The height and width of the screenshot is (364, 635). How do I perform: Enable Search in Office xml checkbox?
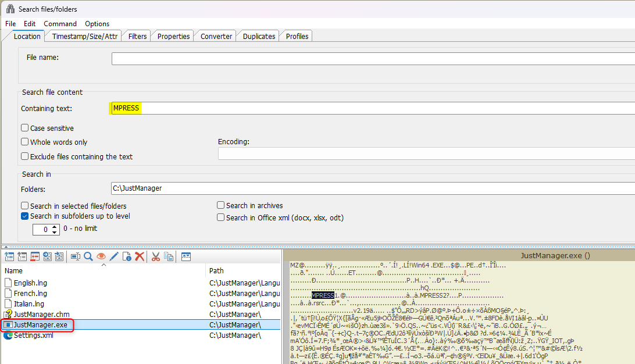coord(221,217)
